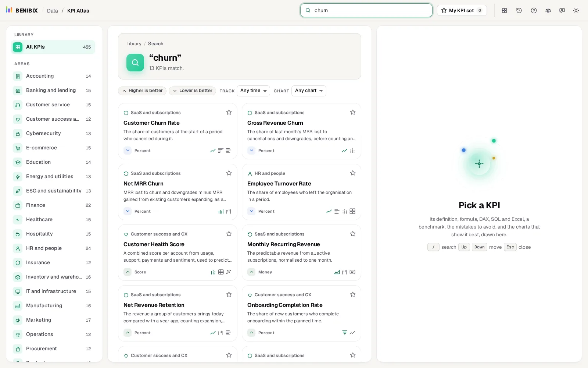Open the Finance area
This screenshot has height=368, width=588.
53,205
